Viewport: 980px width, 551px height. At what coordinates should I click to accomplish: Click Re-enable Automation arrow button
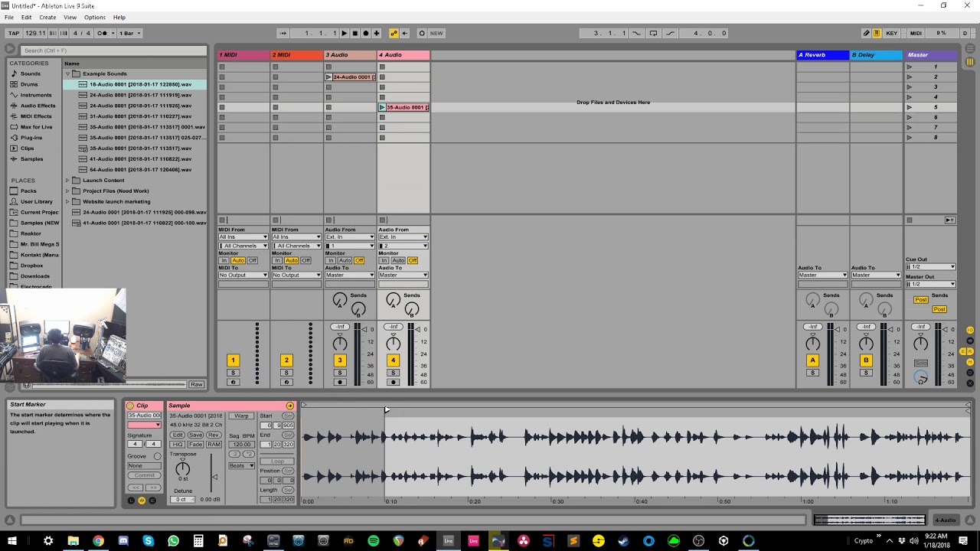tap(404, 33)
